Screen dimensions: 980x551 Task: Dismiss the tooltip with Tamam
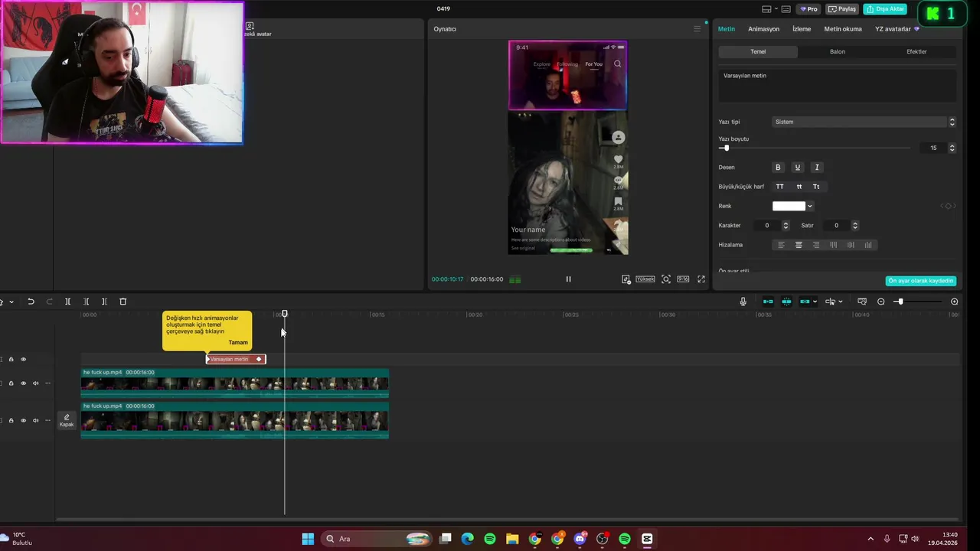tap(238, 342)
